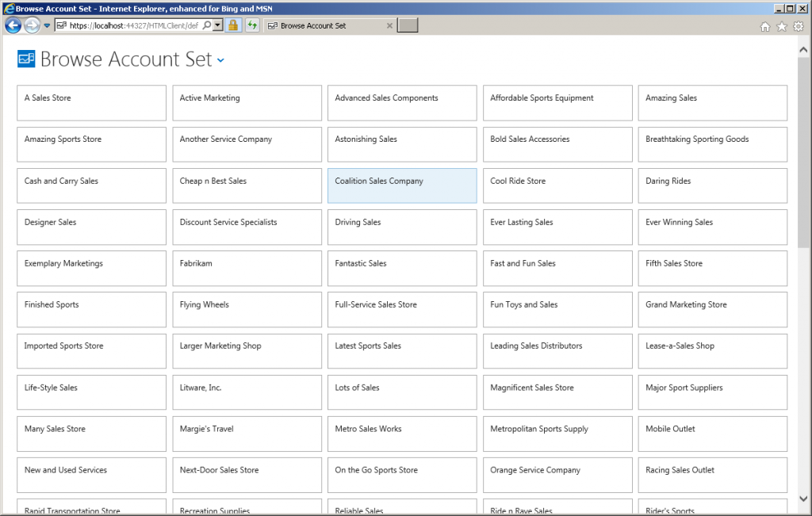Open the Tools gear icon
Image resolution: width=812 pixels, height=516 pixels.
pyautogui.click(x=799, y=26)
